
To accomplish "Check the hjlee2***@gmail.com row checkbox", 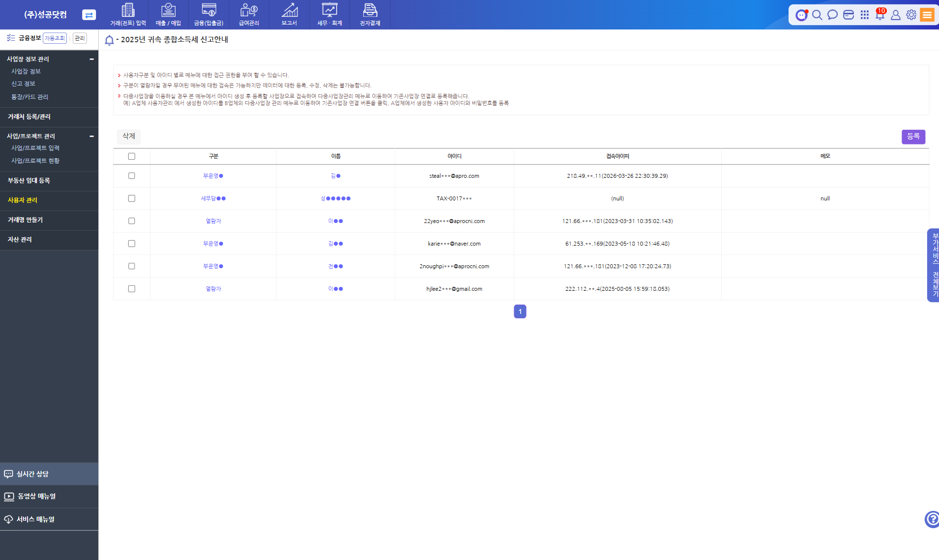I will tap(131, 289).
